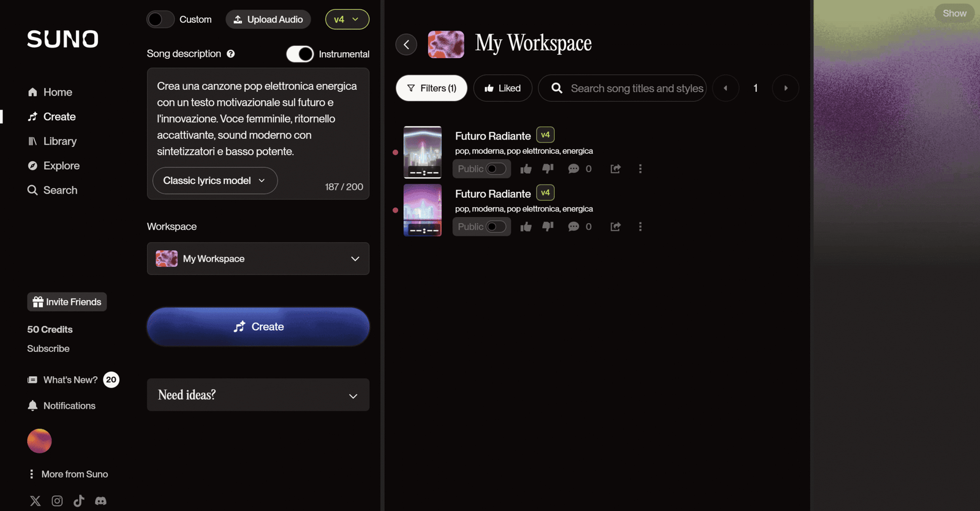Click the back arrow beside My Workspace

point(406,45)
